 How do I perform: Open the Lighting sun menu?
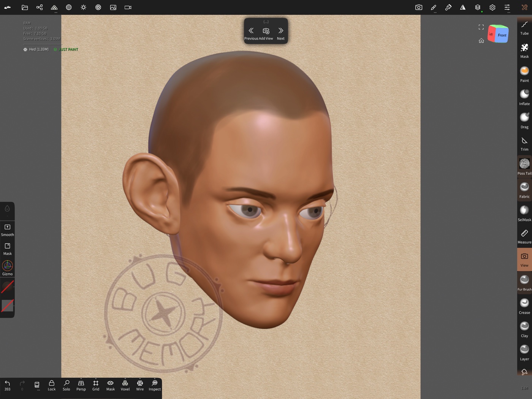[84, 7]
